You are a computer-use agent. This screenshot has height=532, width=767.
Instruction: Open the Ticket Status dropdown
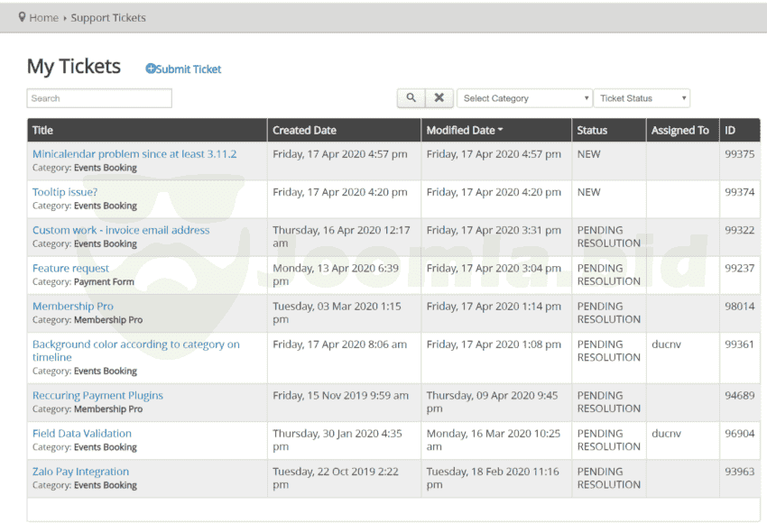tap(642, 98)
